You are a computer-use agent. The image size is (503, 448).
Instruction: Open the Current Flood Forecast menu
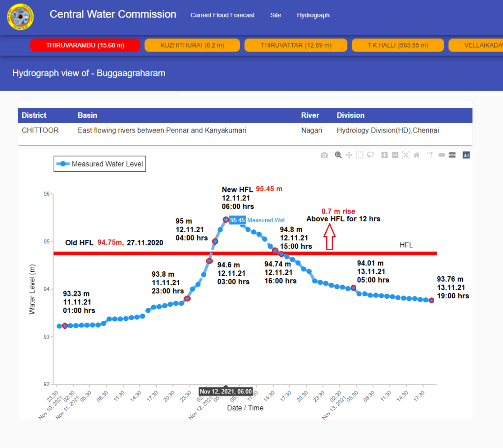tap(223, 15)
